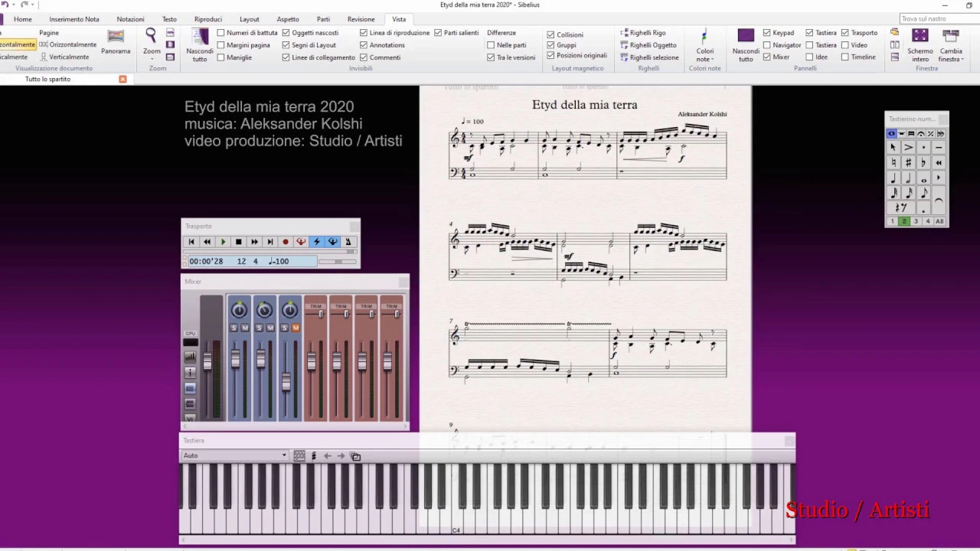
Task: Click the first TRIM slider in Mixer
Action: click(321, 314)
